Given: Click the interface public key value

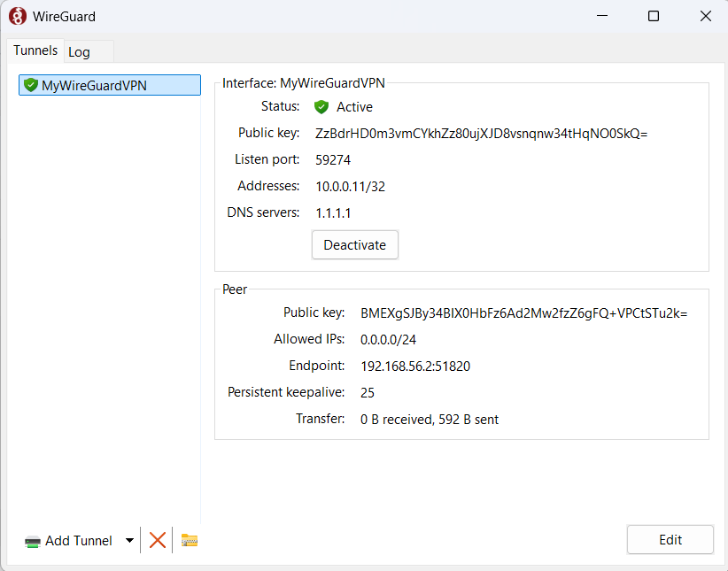Looking at the screenshot, I should pos(482,134).
